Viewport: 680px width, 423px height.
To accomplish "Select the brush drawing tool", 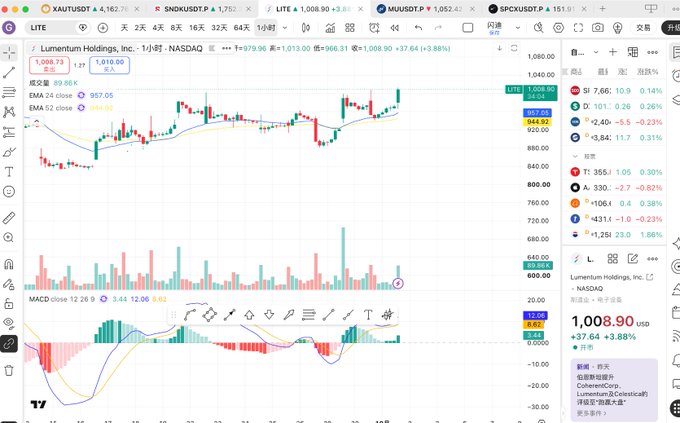I will 9,152.
